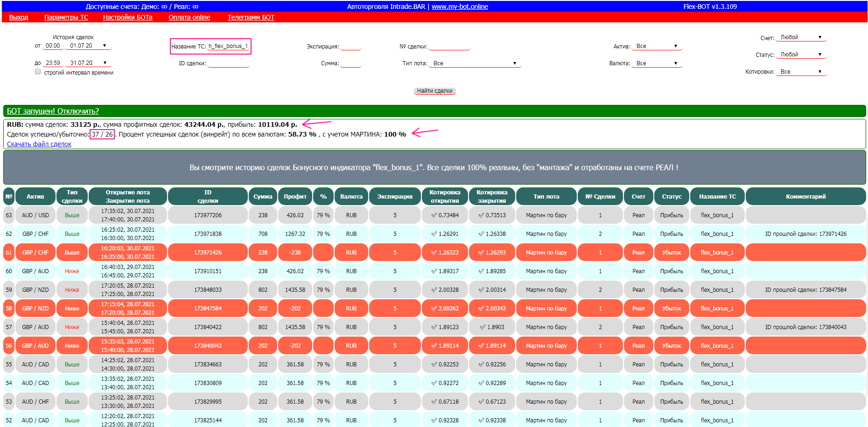Image resolution: width=868 pixels, height=427 pixels.
Task: Click the Статус column header
Action: [672, 196]
